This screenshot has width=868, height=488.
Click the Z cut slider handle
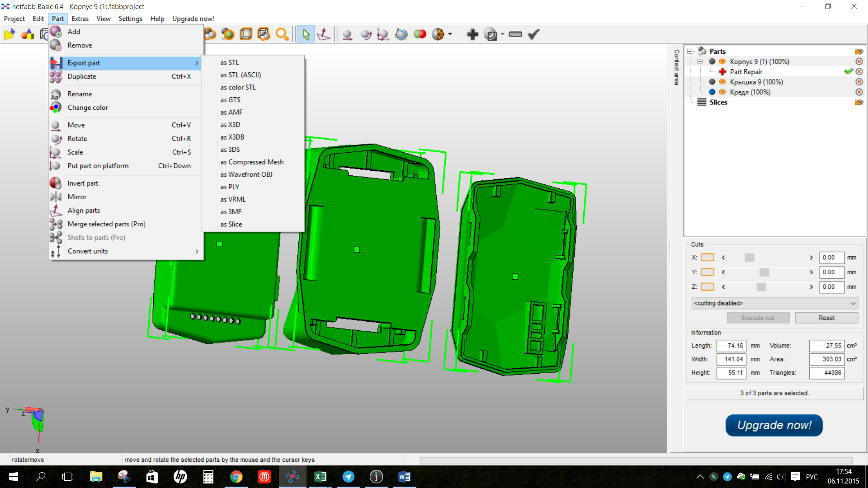point(761,287)
